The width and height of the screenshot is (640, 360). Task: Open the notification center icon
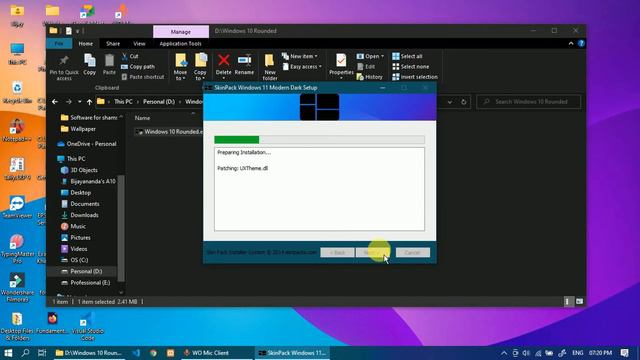pyautogui.click(x=624, y=353)
